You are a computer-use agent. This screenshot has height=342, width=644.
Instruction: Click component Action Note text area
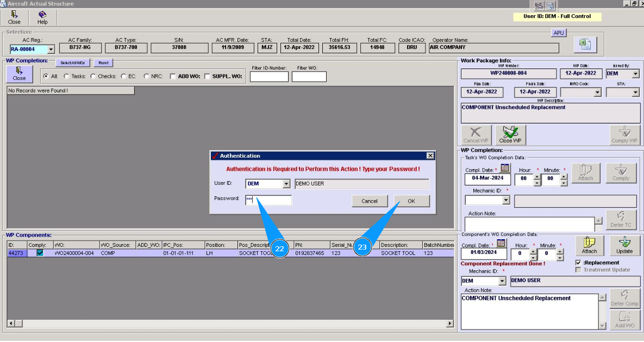[x=530, y=312]
